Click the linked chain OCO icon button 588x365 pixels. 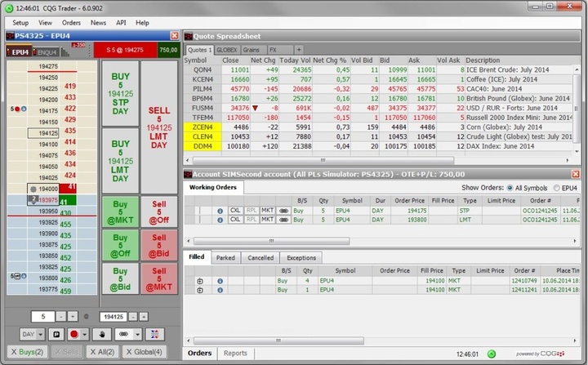[124, 334]
